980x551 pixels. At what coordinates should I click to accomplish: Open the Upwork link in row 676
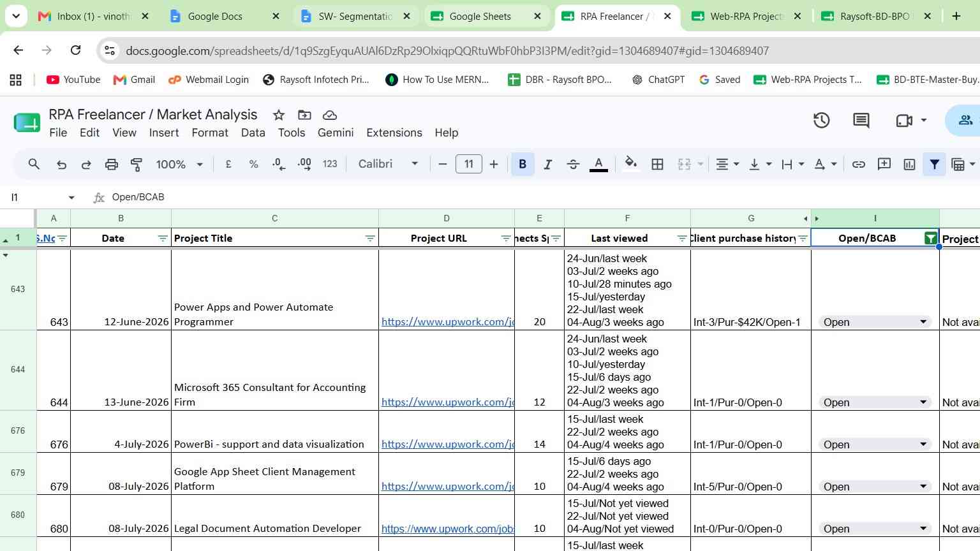tap(447, 444)
